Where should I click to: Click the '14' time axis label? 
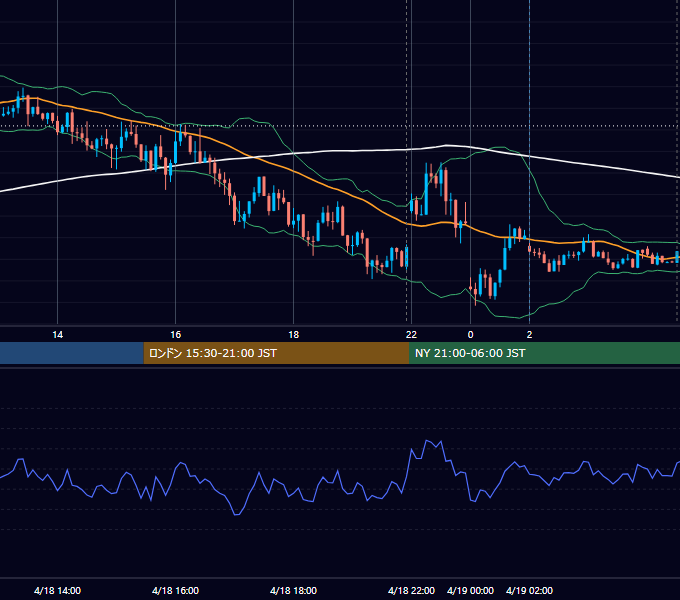(x=58, y=335)
